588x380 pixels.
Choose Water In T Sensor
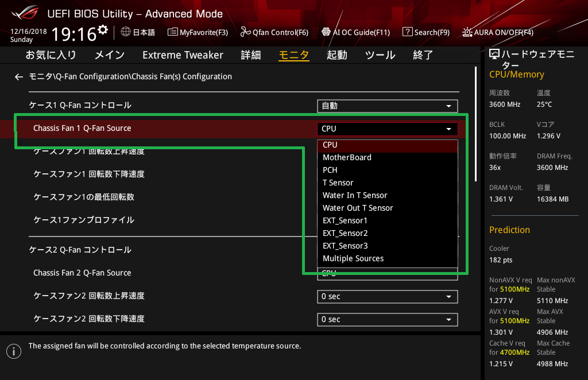click(388, 196)
